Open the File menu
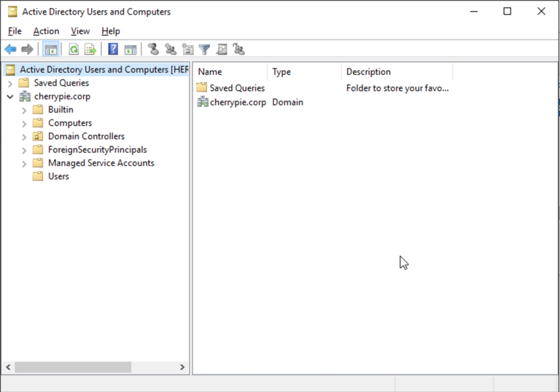 point(15,31)
